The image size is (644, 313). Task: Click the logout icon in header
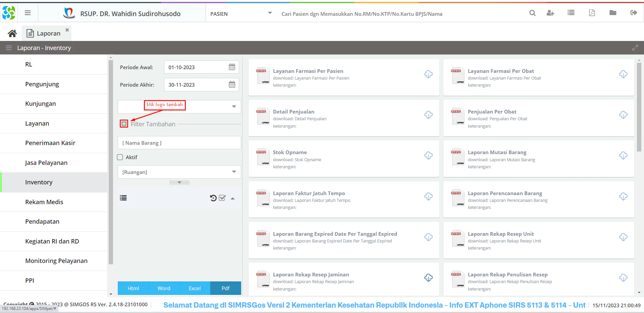(634, 13)
